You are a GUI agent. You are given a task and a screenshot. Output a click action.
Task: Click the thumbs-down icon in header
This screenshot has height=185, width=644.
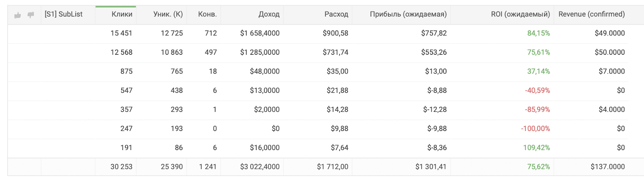(x=31, y=15)
